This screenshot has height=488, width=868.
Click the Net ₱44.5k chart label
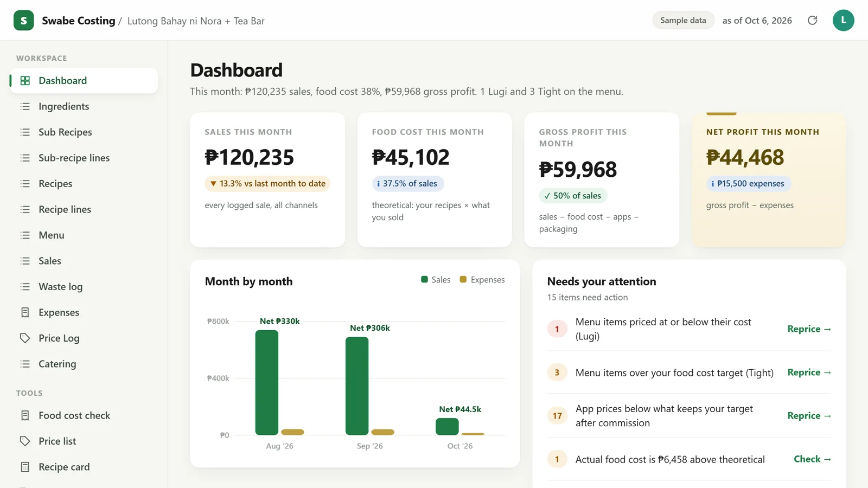click(460, 409)
